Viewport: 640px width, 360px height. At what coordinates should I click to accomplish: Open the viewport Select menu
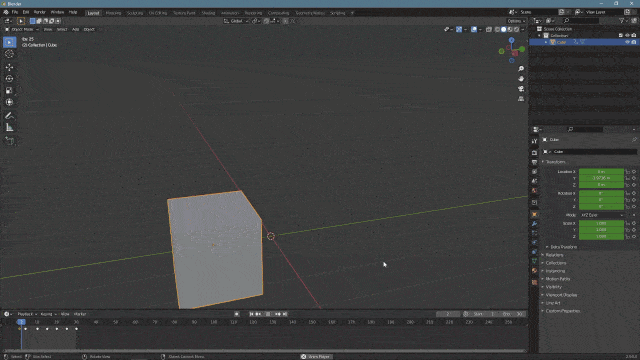point(62,29)
